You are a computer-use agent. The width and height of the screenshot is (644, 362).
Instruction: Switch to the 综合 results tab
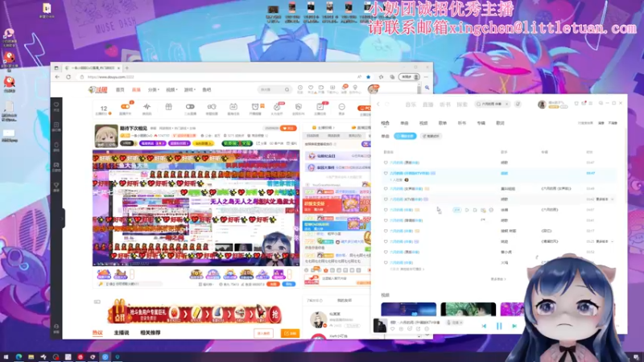(x=385, y=123)
